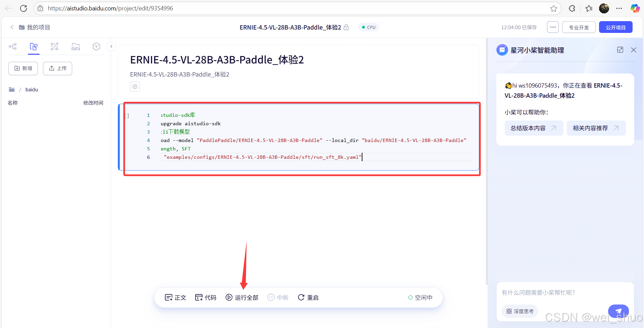The width and height of the screenshot is (644, 328).
Task: Open the site info lock icon
Action: (x=40, y=8)
